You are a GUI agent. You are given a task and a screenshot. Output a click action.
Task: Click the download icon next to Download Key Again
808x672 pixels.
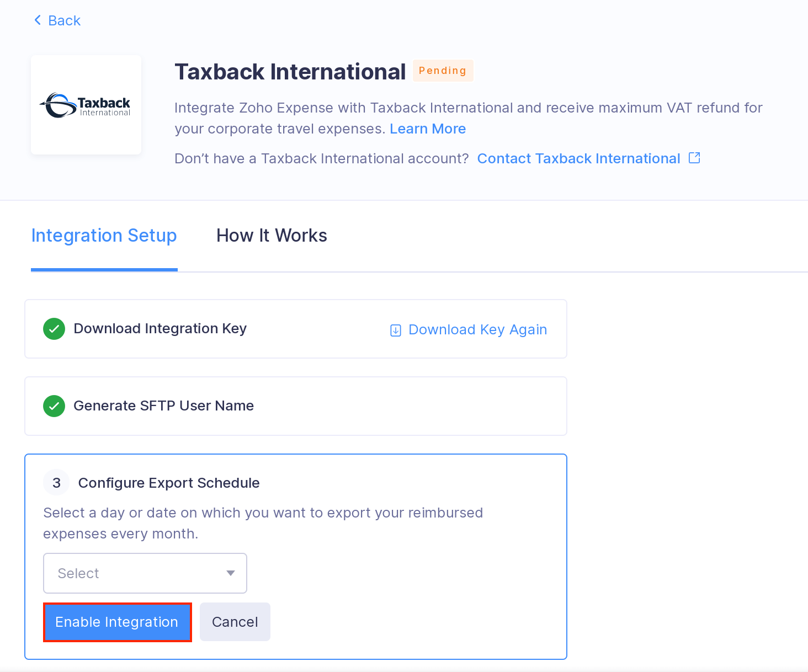coord(395,329)
